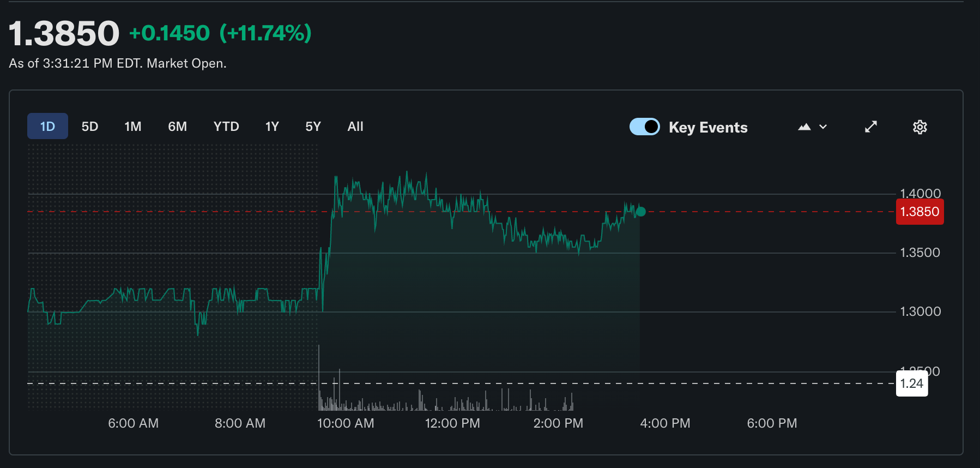The image size is (980, 468).
Task: Switch to 1Y chart view
Action: pyautogui.click(x=272, y=127)
